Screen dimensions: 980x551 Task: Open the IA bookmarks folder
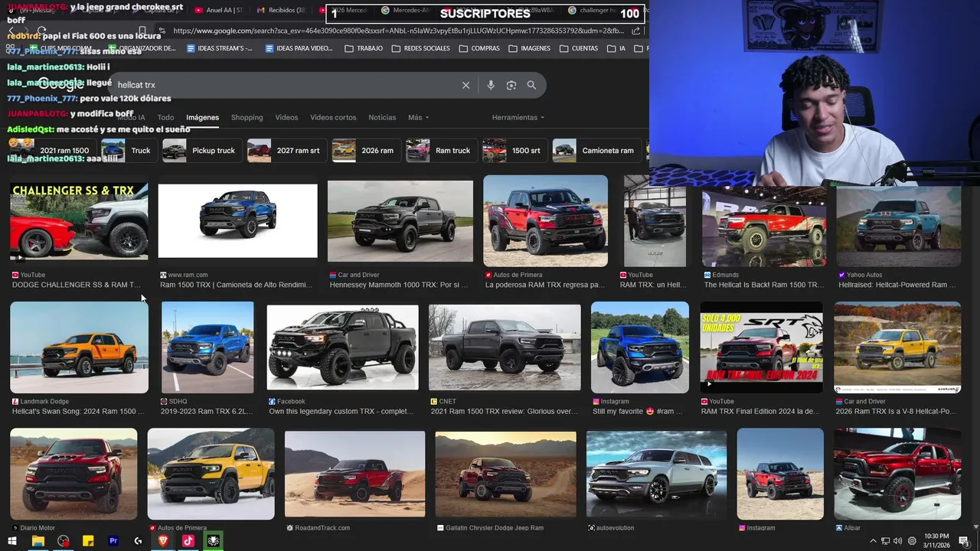(x=616, y=48)
